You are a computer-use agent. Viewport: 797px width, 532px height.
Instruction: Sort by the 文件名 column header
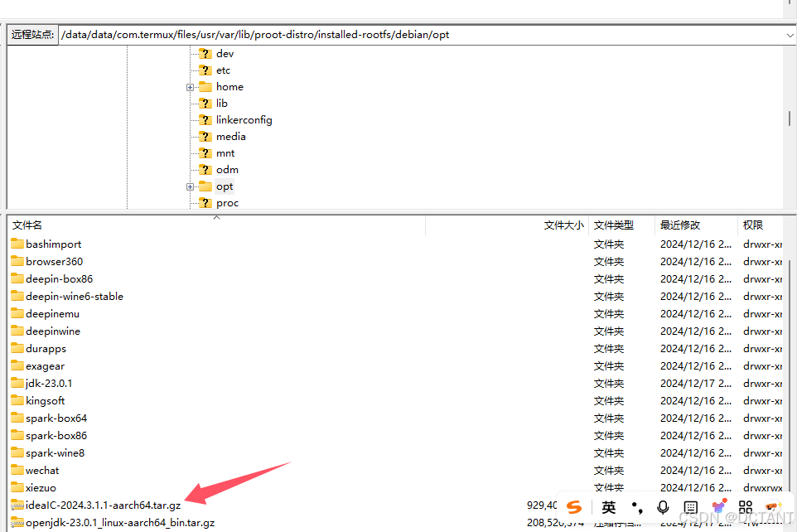(x=216, y=225)
